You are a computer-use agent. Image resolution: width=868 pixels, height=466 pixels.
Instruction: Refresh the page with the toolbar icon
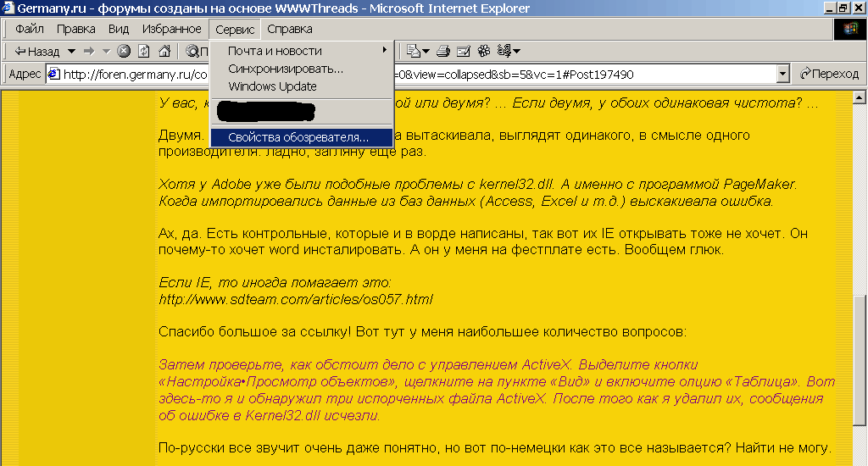coord(144,52)
